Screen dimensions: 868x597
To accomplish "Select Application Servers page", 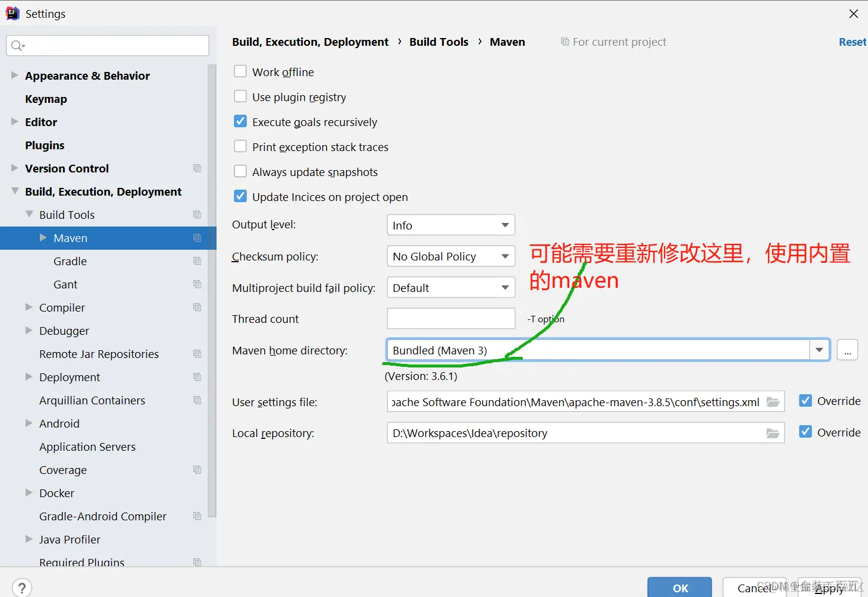I will [87, 447].
